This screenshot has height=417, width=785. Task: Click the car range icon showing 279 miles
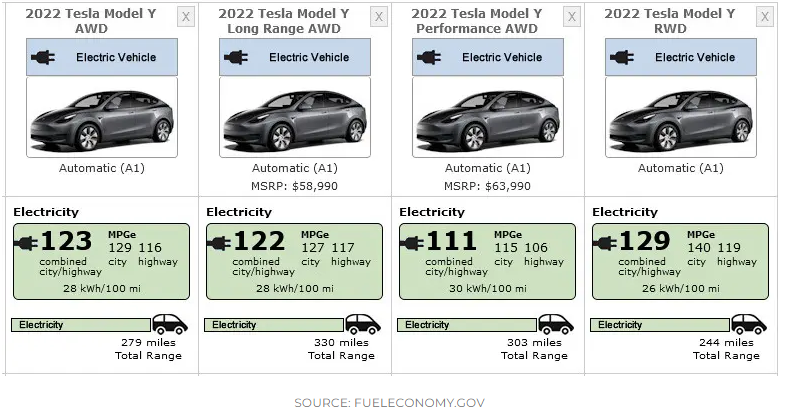coord(167,324)
